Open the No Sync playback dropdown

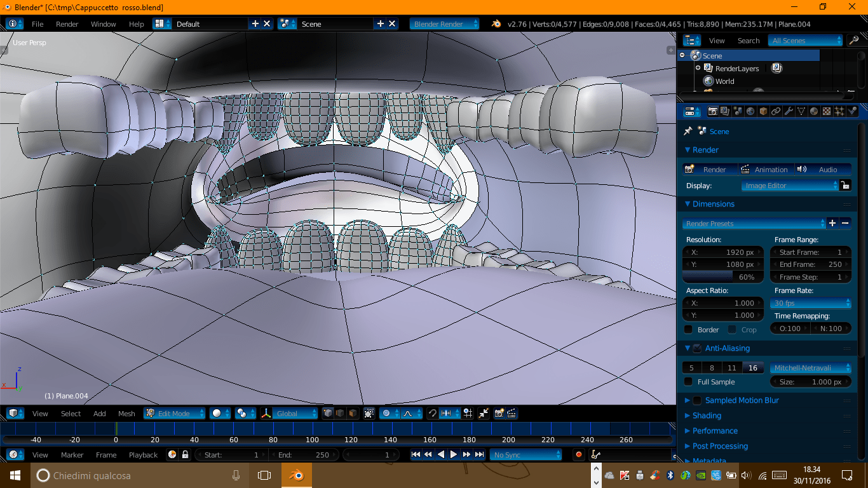[526, 454]
